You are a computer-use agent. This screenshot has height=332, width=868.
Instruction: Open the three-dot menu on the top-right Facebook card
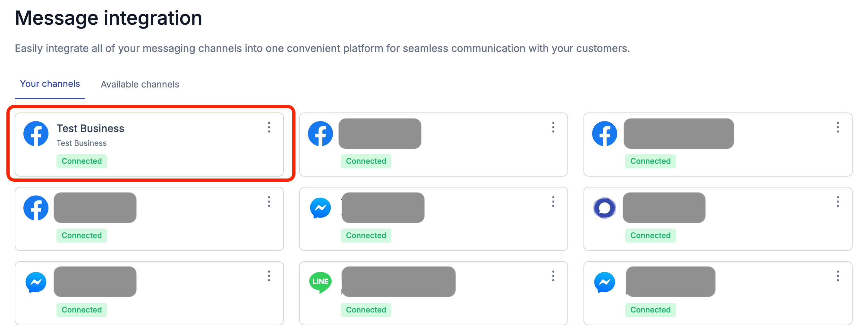click(x=838, y=127)
